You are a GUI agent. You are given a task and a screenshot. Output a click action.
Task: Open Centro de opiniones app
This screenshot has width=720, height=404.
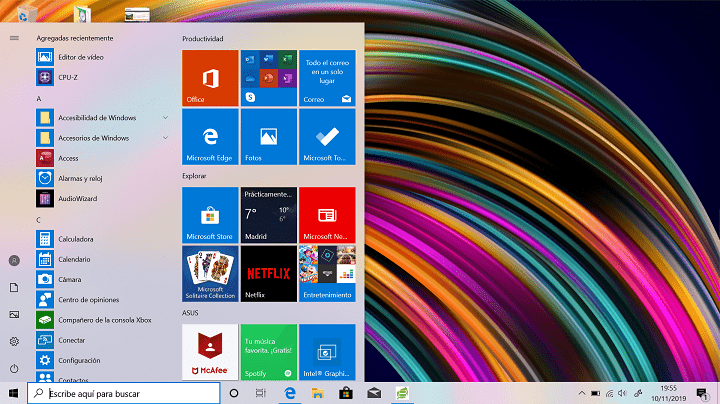pos(103,299)
